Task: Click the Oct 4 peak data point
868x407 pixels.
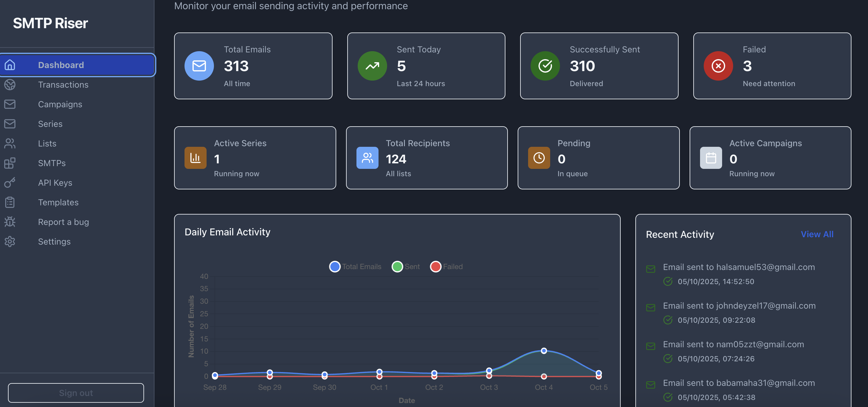Action: [x=543, y=351]
